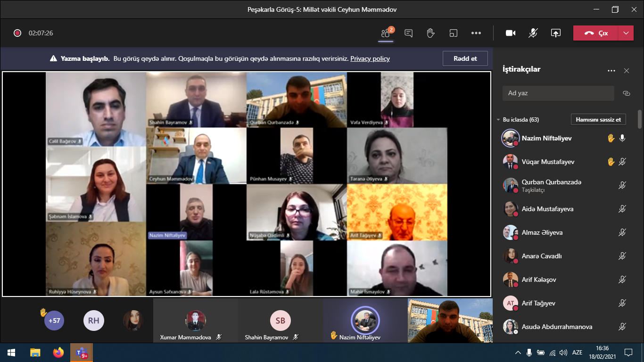644x362 pixels.
Task: Expand the arrow next to Çıx button
Action: click(626, 33)
